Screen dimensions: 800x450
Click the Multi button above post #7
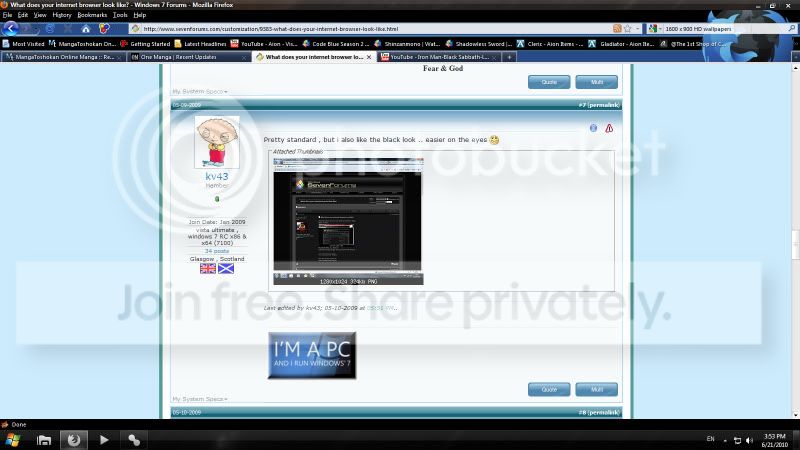tap(596, 82)
